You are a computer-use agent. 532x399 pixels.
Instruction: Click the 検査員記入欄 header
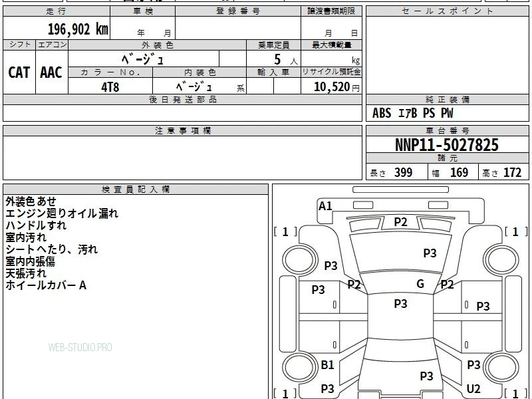pyautogui.click(x=136, y=190)
